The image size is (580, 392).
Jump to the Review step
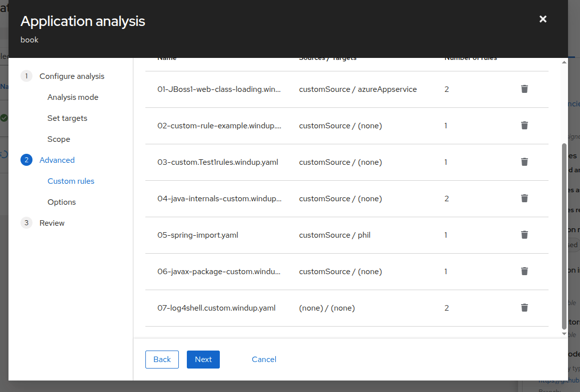(x=52, y=223)
